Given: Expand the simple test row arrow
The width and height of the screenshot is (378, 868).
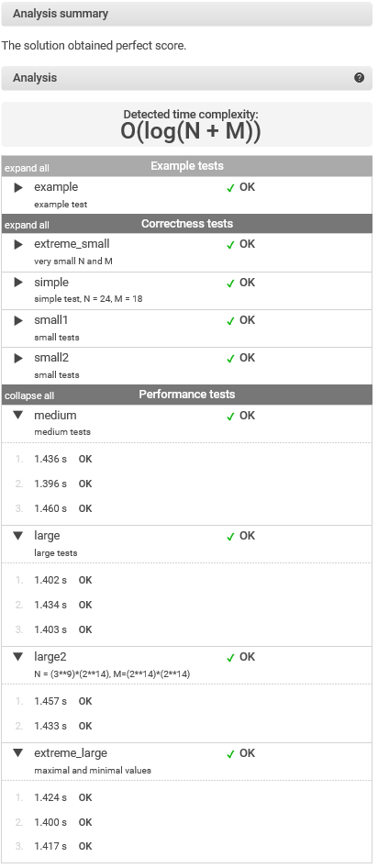Looking at the screenshot, I should click(x=18, y=283).
